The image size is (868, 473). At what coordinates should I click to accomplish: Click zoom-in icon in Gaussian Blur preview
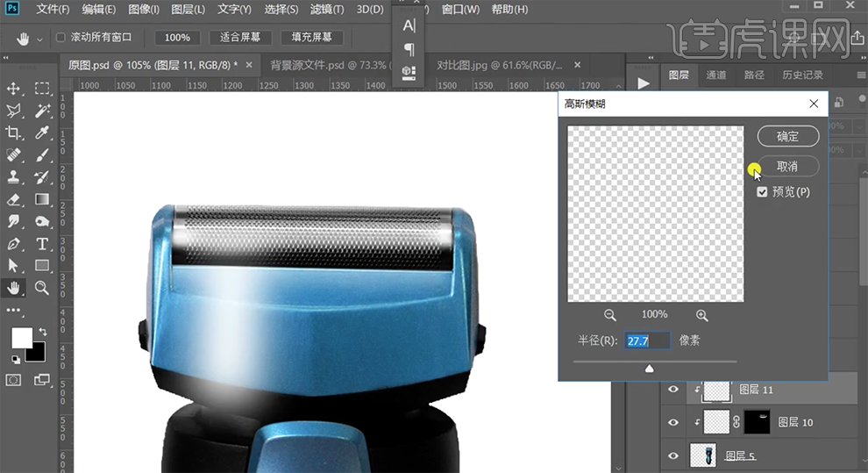[x=701, y=315]
